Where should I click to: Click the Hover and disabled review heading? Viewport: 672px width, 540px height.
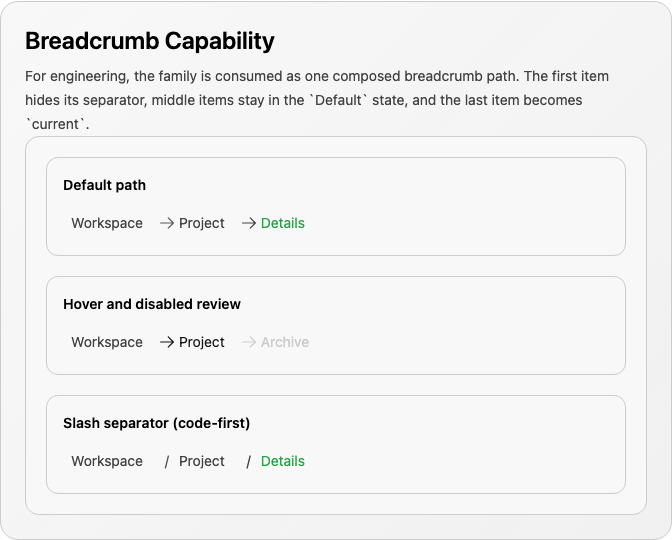click(152, 304)
